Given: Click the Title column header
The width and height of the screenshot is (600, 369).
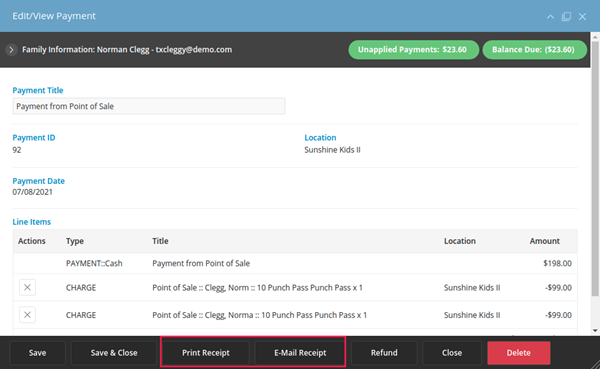Looking at the screenshot, I should point(160,241).
